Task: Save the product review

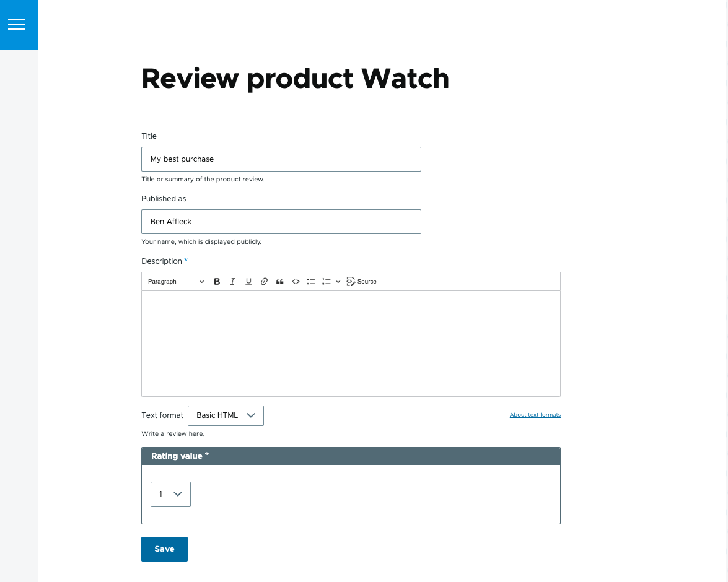Action: point(164,549)
